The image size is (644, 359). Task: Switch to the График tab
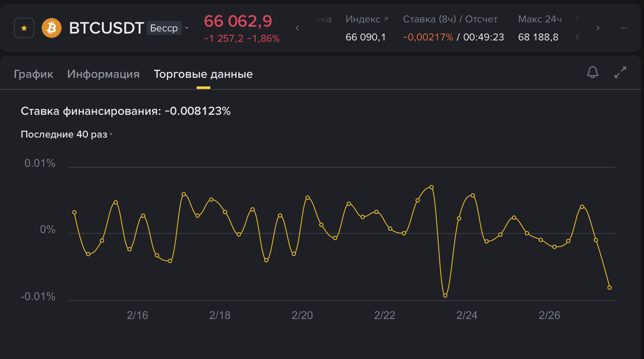(x=34, y=74)
